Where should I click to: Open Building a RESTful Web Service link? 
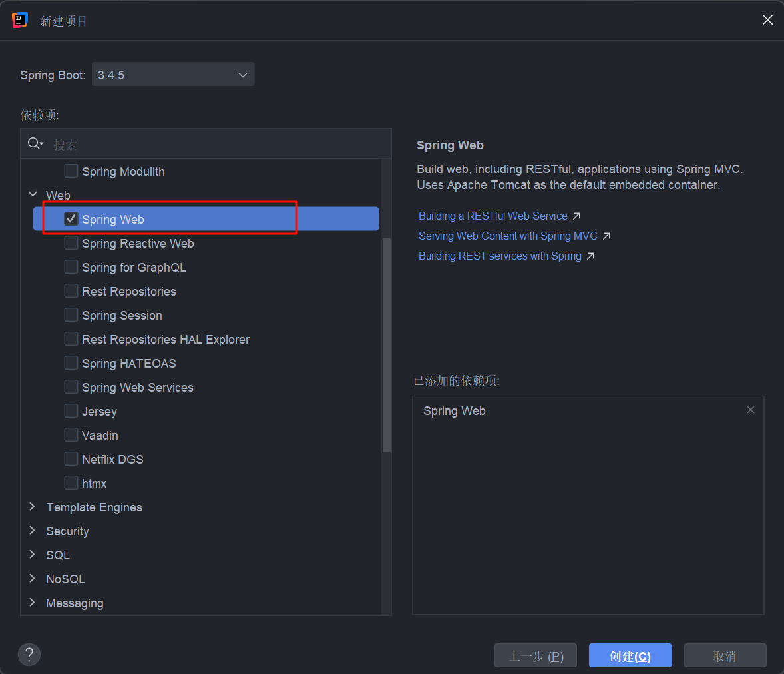tap(492, 216)
